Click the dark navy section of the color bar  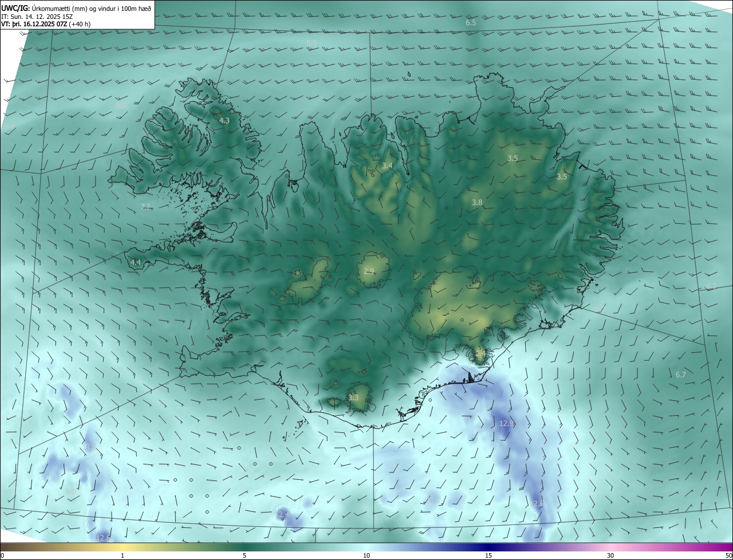tap(488, 547)
